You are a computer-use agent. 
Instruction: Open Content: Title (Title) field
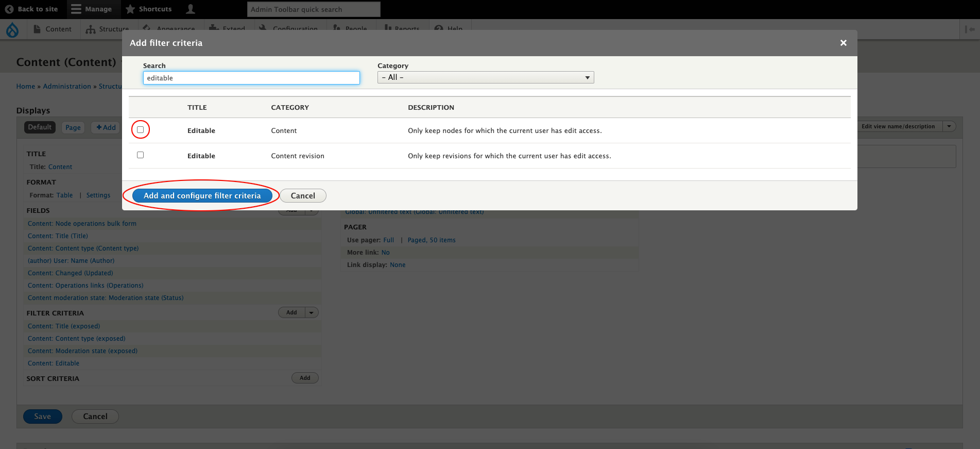pos(58,236)
